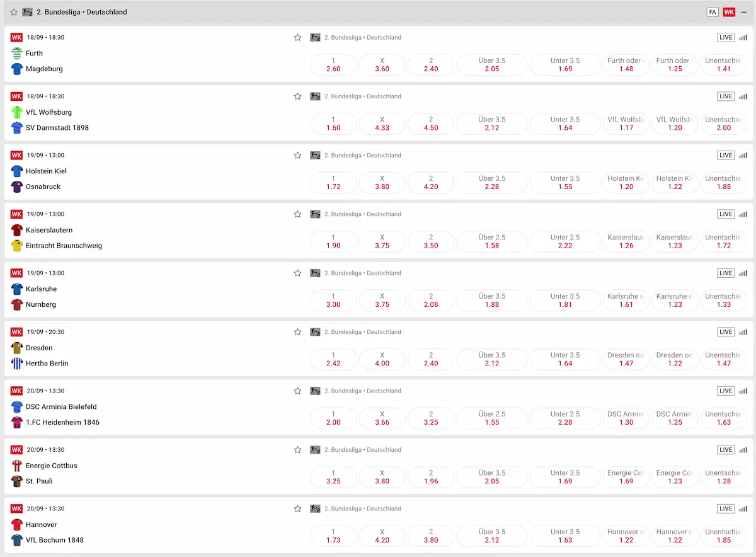Select Unentschieden odds 1.47 in Dresden row
Viewport: 756px width, 557px height.
[724, 359]
